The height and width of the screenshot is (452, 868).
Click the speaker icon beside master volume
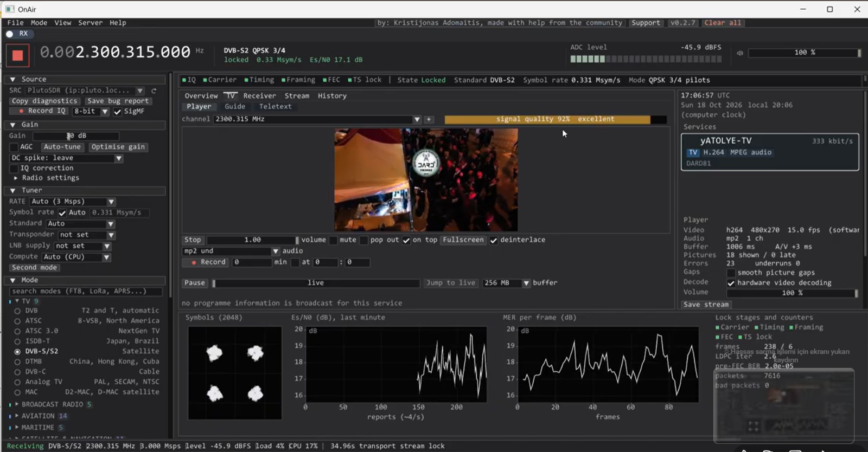click(740, 53)
